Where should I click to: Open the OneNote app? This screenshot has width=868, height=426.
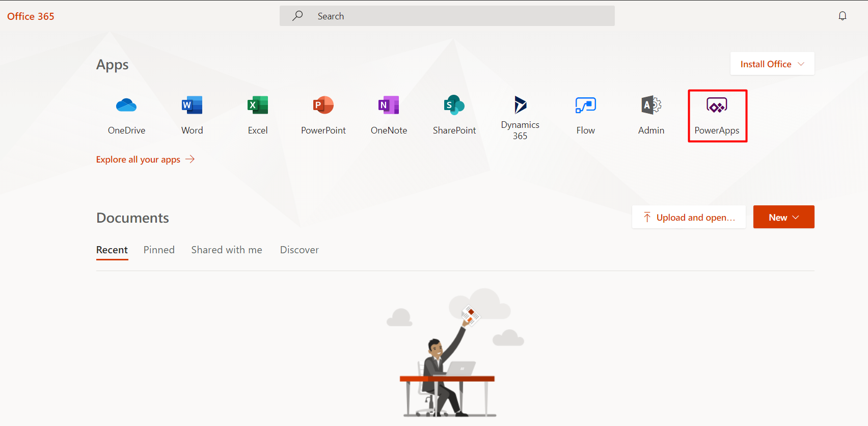pos(389,116)
